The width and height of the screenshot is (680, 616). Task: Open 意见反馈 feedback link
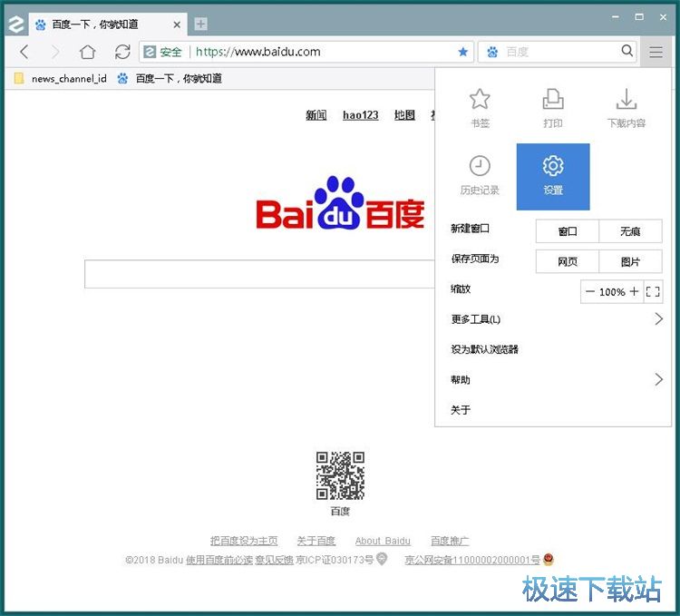coord(274,560)
